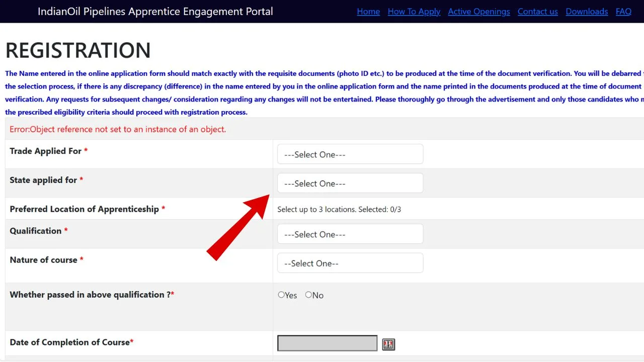View the Active Openings link
The image size is (644, 362).
click(x=479, y=12)
